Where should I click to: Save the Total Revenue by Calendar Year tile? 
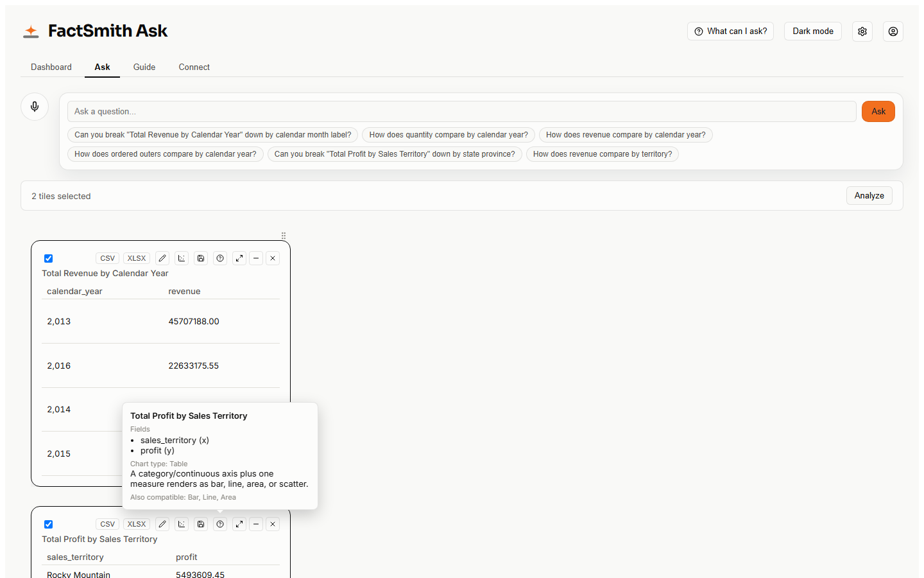click(x=201, y=258)
